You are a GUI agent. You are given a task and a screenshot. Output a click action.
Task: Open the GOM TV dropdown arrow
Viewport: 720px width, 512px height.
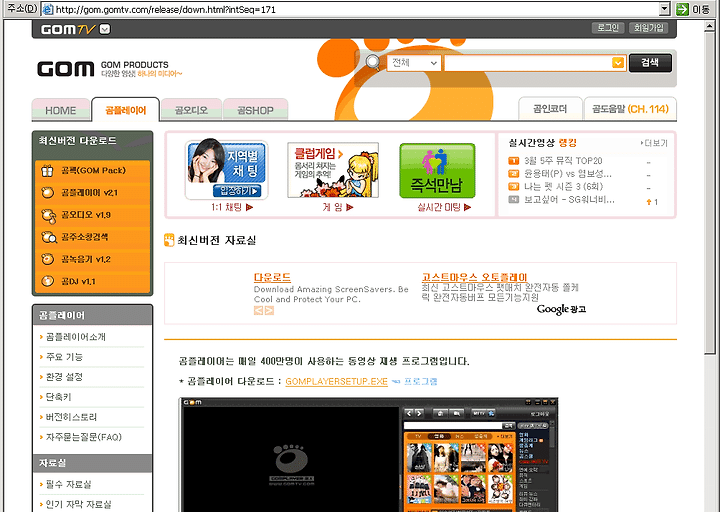click(x=105, y=29)
